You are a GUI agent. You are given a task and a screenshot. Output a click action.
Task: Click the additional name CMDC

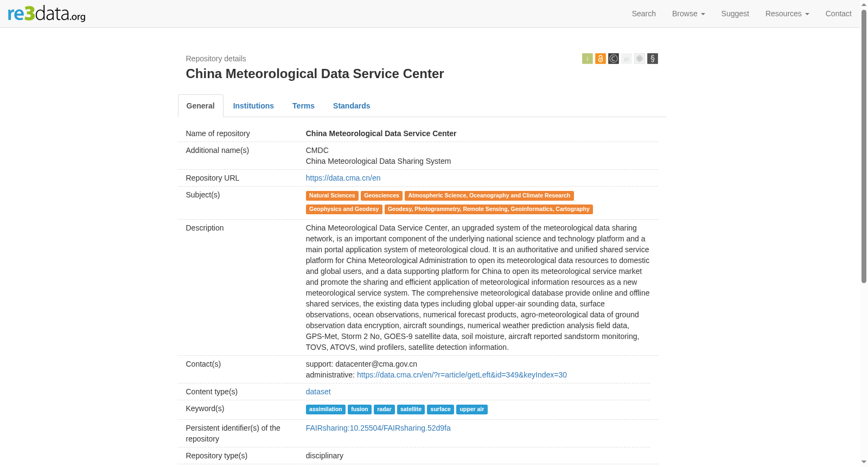coord(317,150)
